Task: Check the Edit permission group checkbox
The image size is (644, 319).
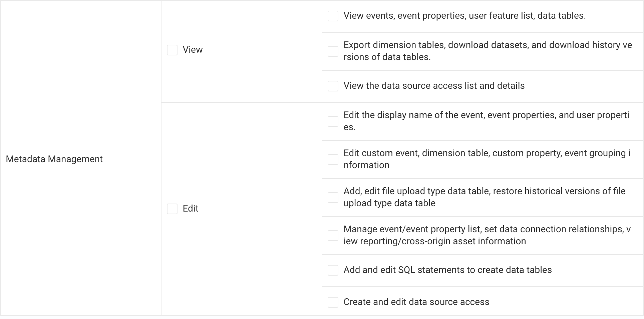Action: 172,209
